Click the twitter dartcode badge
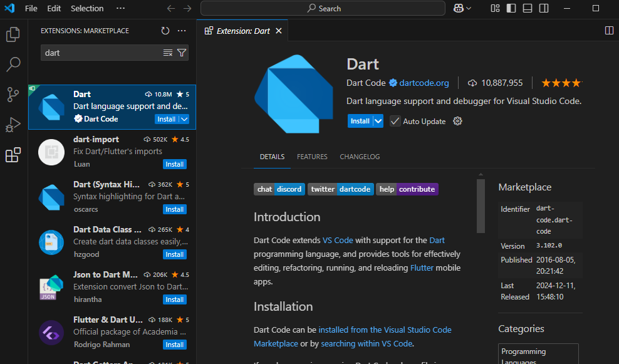 pos(341,189)
